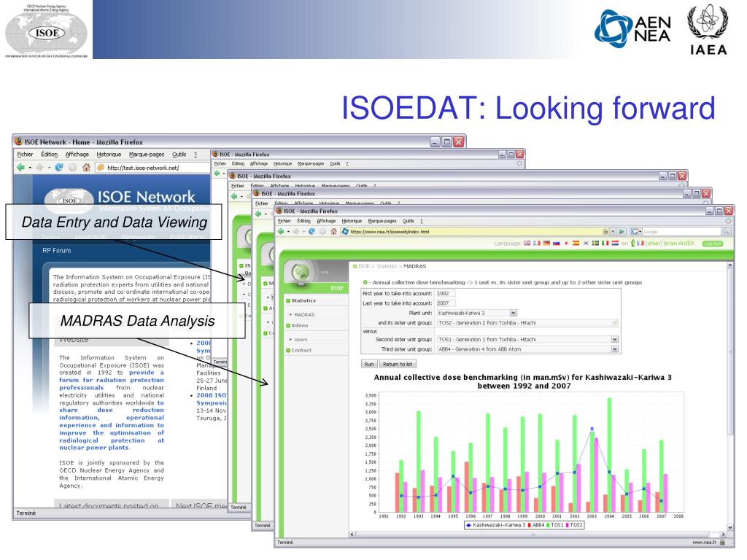Image resolution: width=747 pixels, height=560 pixels.
Task: Click the test.isoe-network.net address bar
Action: 152,168
